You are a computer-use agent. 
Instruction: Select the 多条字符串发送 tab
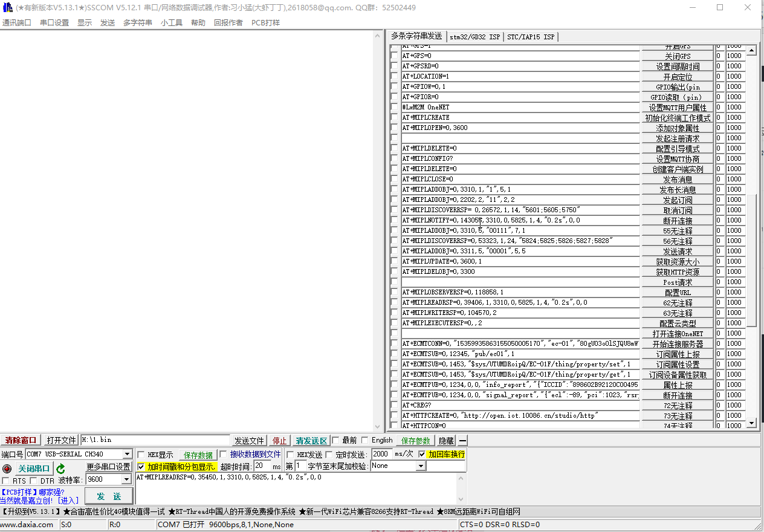tap(416, 36)
